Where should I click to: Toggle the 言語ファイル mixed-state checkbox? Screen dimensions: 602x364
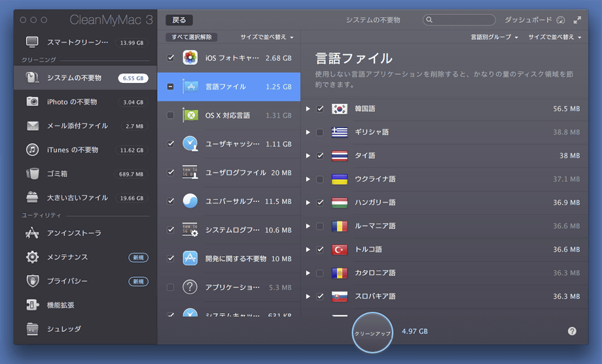(x=171, y=87)
